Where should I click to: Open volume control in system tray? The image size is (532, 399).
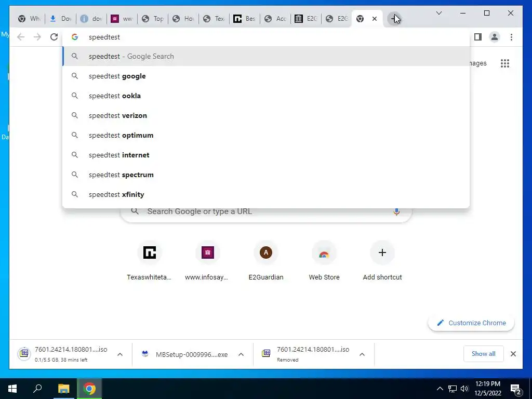point(464,389)
